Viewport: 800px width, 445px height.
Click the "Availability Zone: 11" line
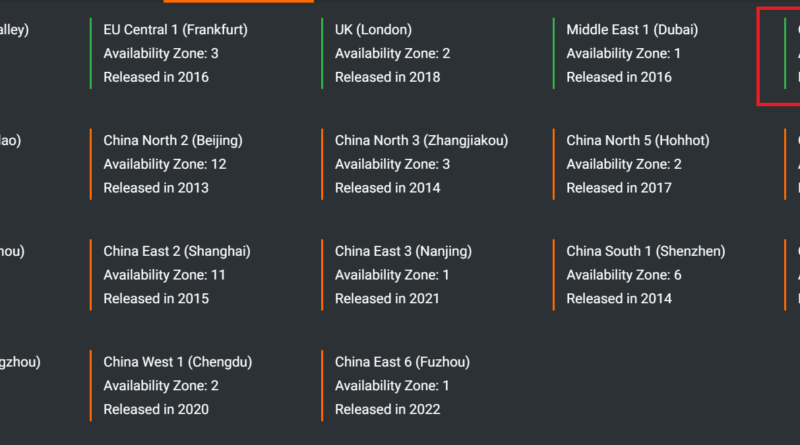164,275
